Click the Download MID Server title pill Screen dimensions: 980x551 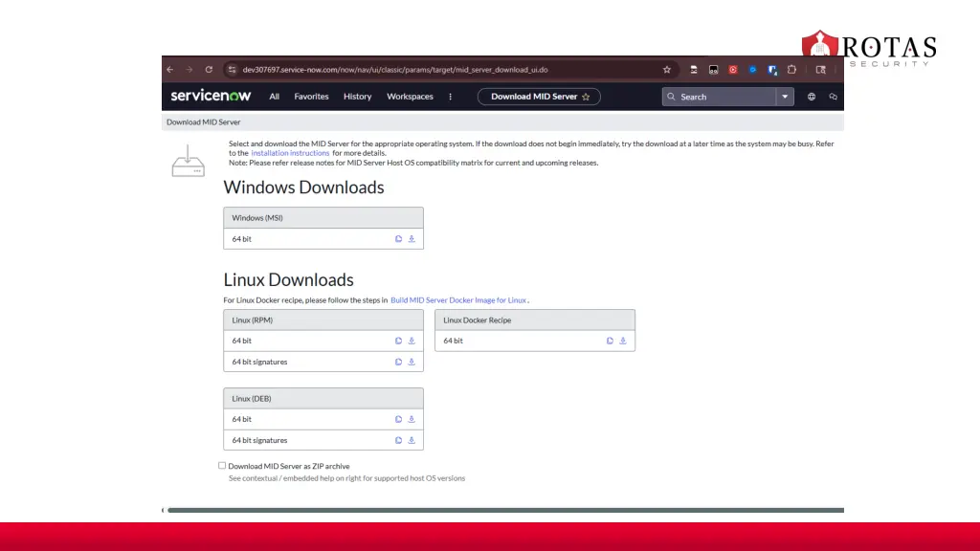[539, 97]
